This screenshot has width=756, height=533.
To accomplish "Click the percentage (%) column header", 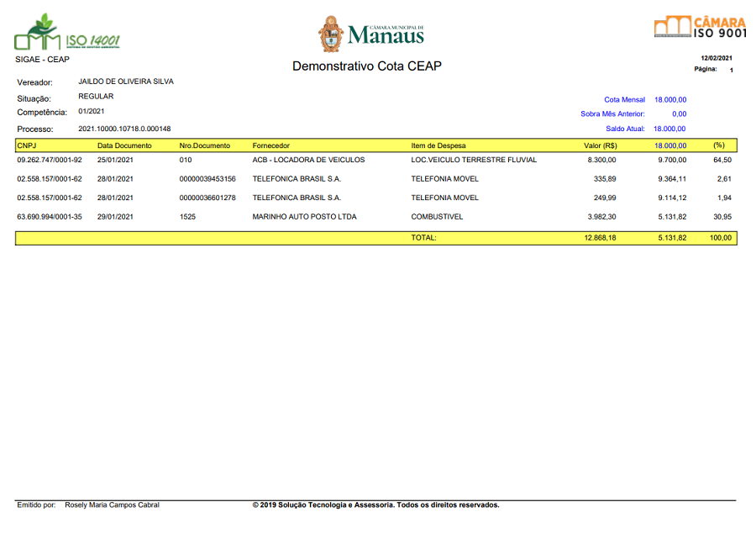I will pos(718,145).
